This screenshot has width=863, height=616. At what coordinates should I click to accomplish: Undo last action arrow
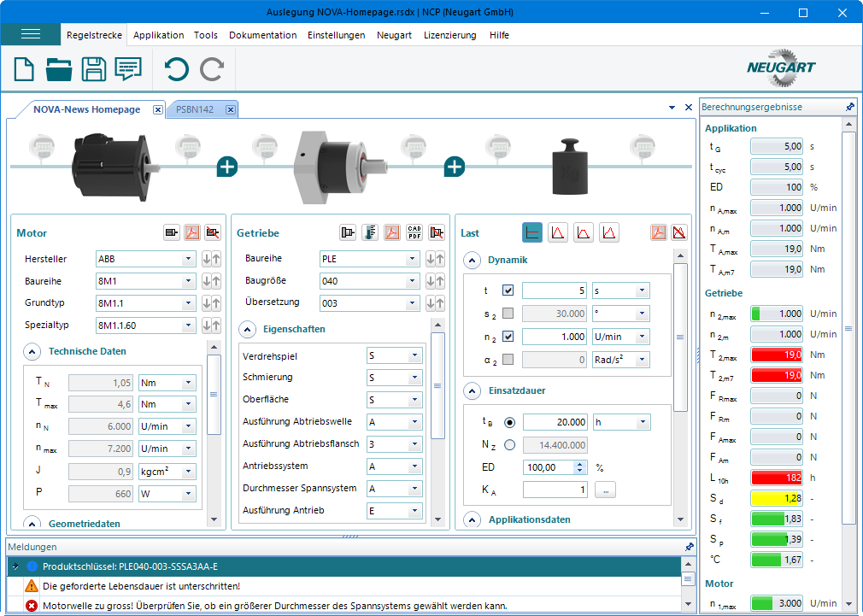tap(177, 69)
